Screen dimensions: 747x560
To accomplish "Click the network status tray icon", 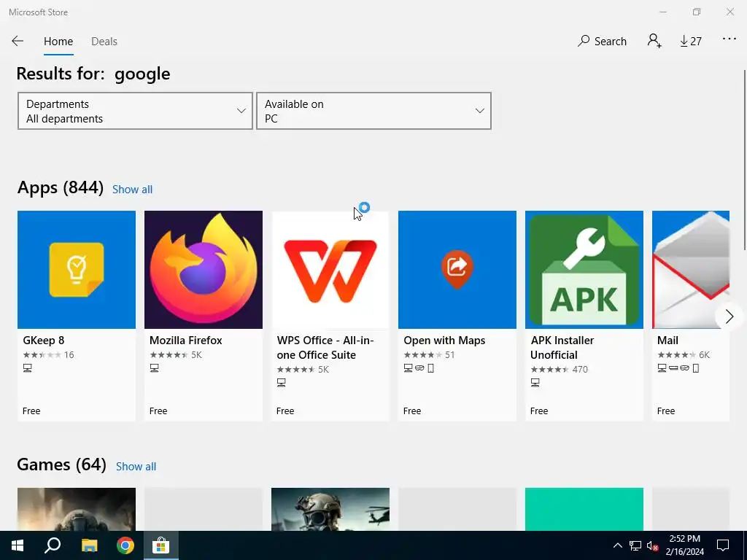I will pyautogui.click(x=635, y=545).
